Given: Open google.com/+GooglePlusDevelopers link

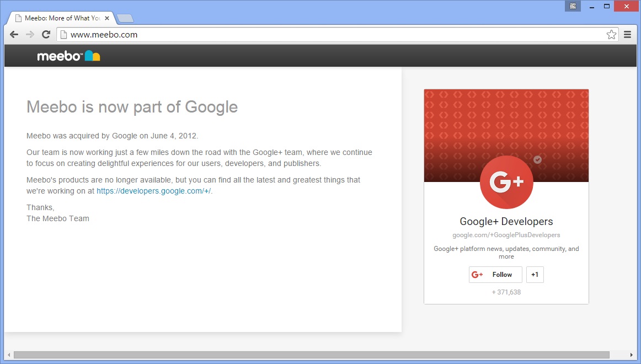Looking at the screenshot, I should pos(506,235).
